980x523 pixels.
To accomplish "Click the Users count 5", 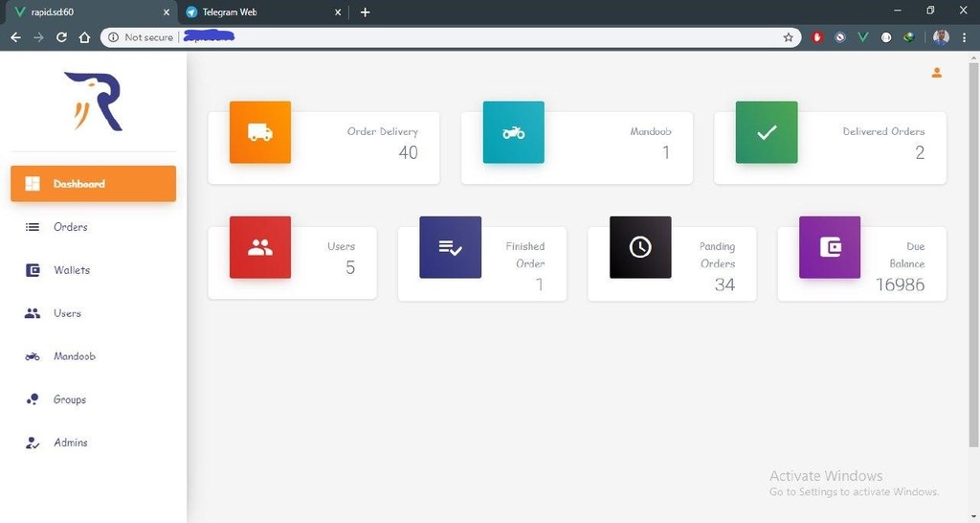I will click(x=350, y=267).
